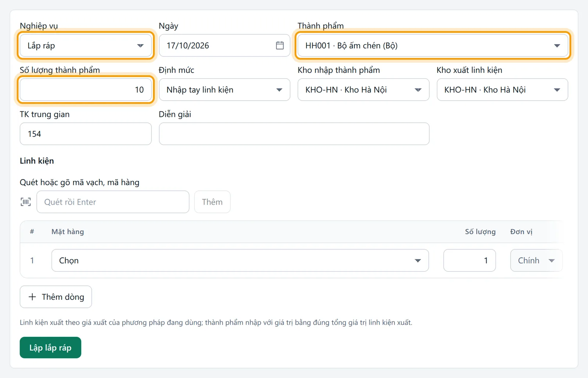This screenshot has width=588, height=378.
Task: Expand the Thành phẩm dropdown HH001
Action: (433, 46)
